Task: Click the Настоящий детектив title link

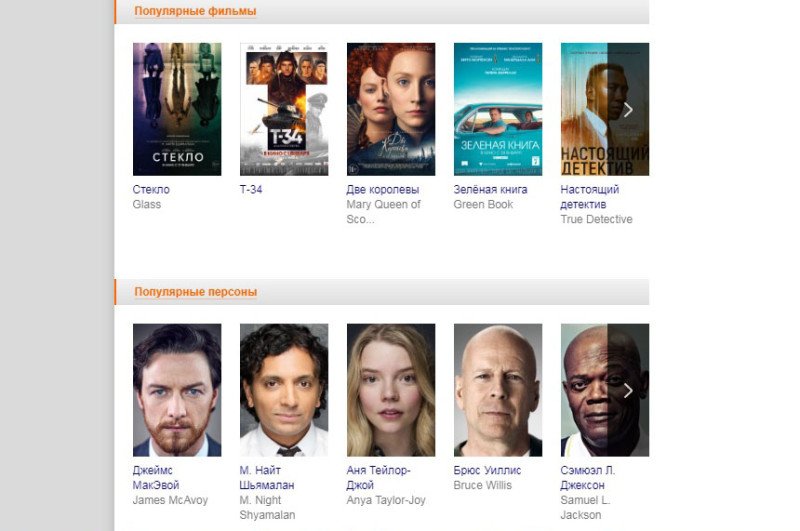Action: pyautogui.click(x=590, y=197)
